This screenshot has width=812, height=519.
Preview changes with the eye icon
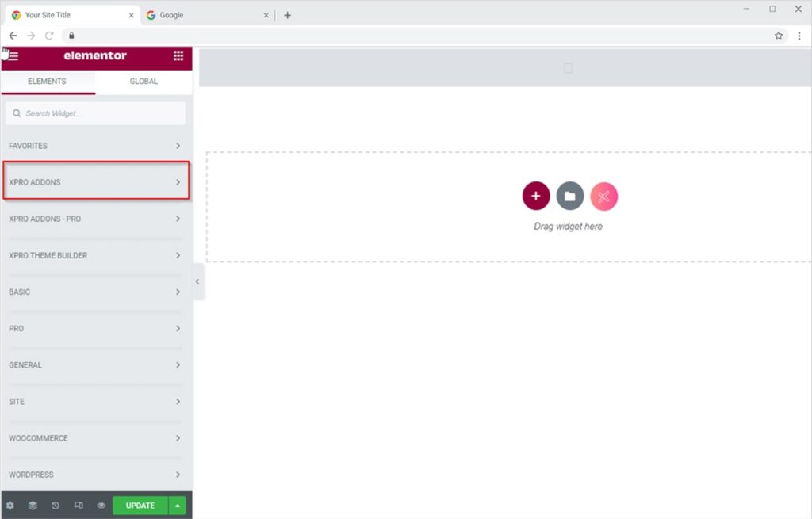pos(101,506)
